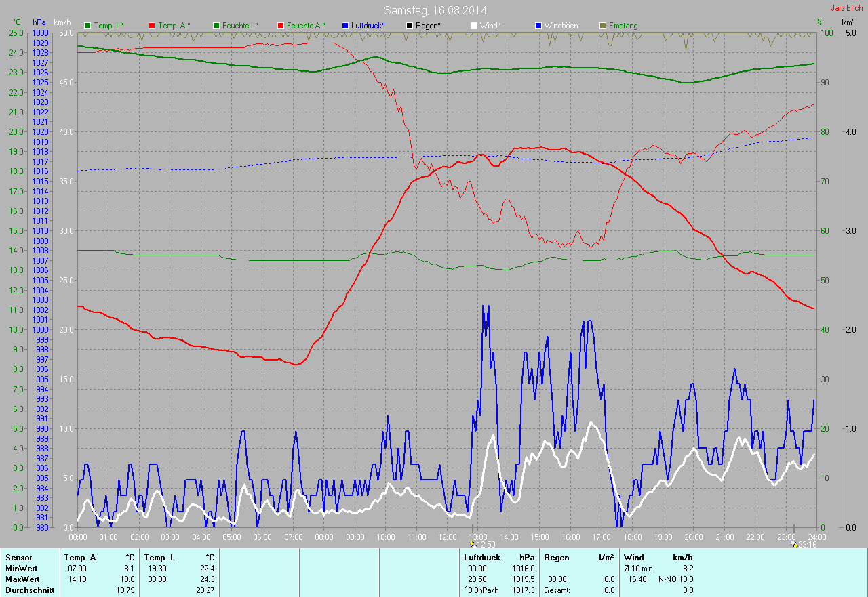Viewport: 868px width, 597px height.
Task: Select the olive Empfang legend swatch
Action: click(x=602, y=26)
